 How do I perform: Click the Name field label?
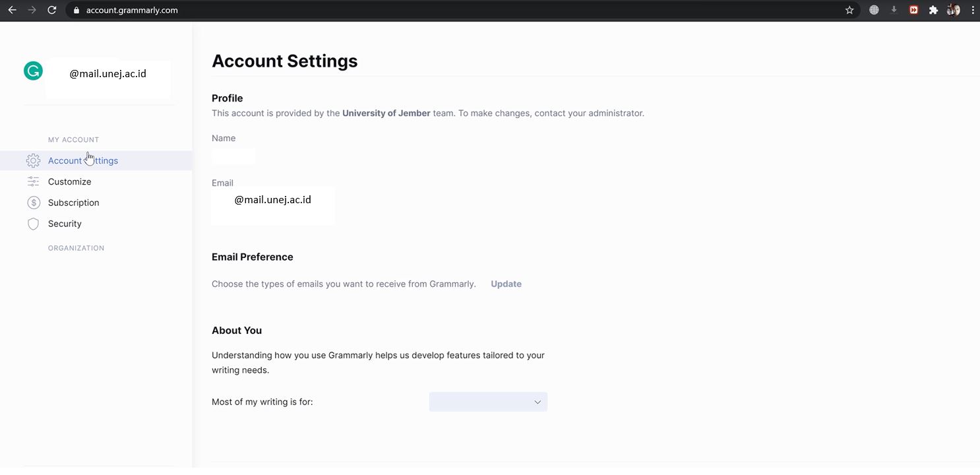pos(224,138)
